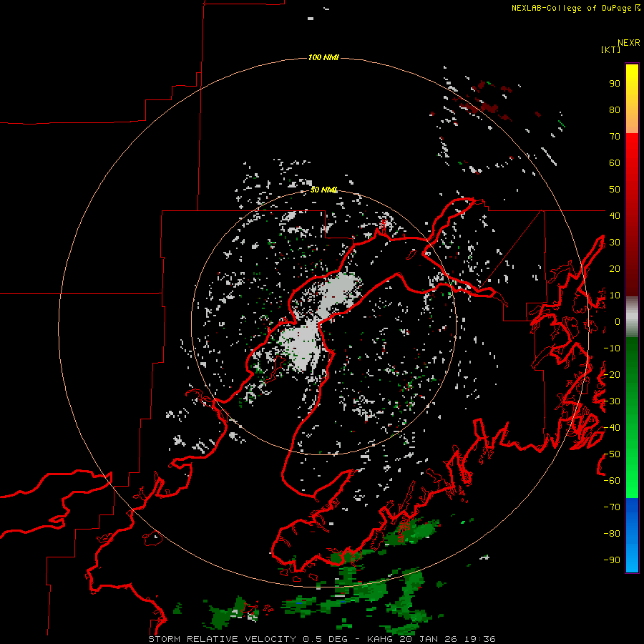This screenshot has height=644, width=644.
Task: Click the 10 value on velocity scale
Action: coord(615,296)
